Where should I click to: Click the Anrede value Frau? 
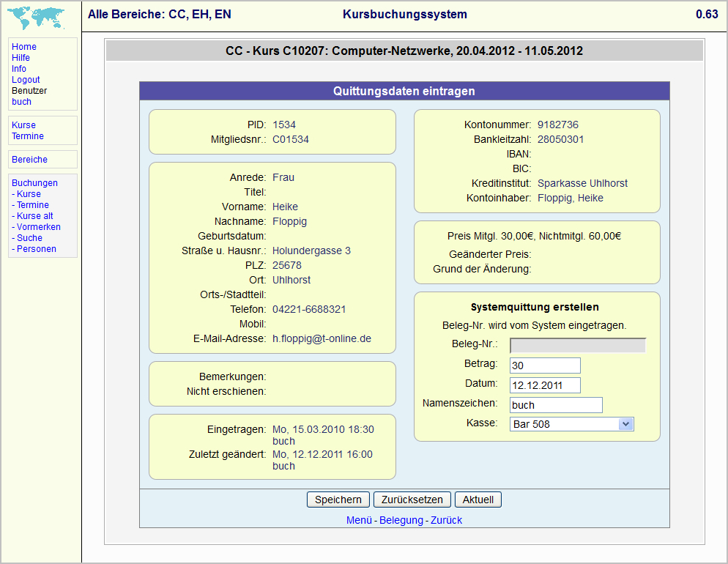pyautogui.click(x=283, y=177)
